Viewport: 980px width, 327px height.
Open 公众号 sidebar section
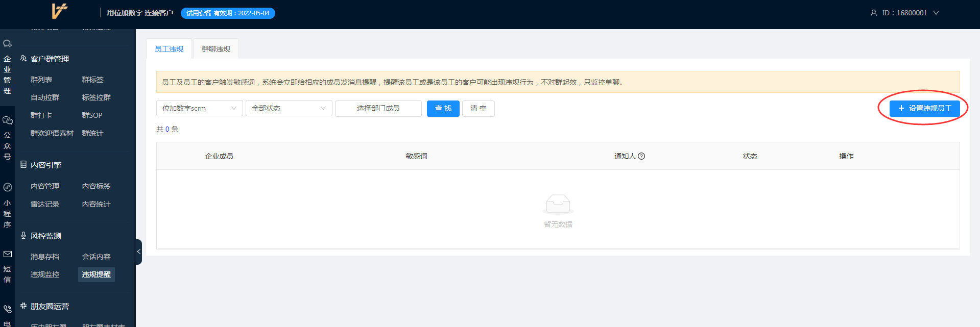(x=7, y=138)
